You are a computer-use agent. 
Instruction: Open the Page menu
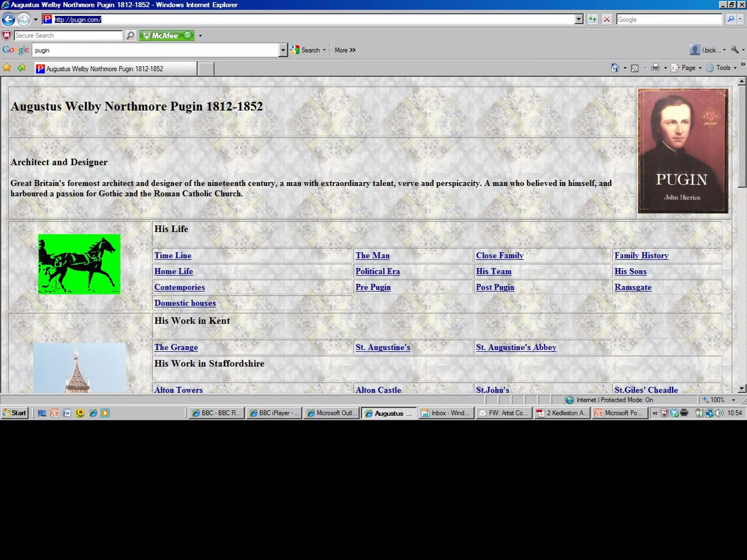(x=688, y=68)
